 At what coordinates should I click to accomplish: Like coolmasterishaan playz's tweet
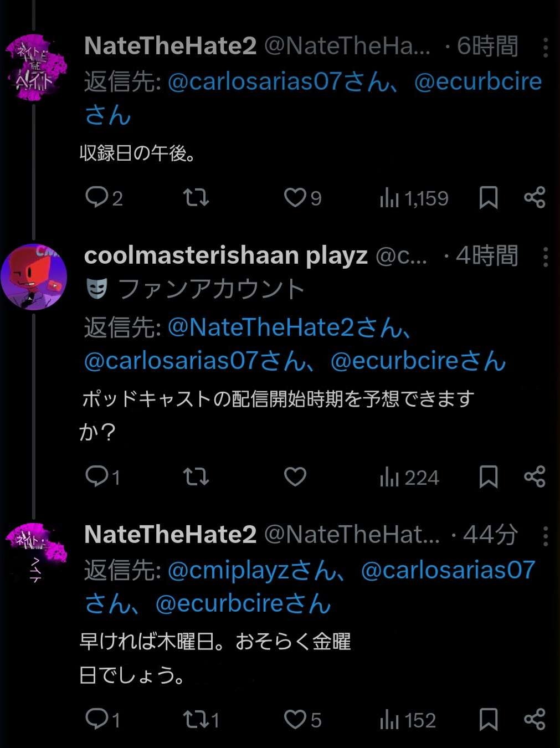(x=295, y=477)
